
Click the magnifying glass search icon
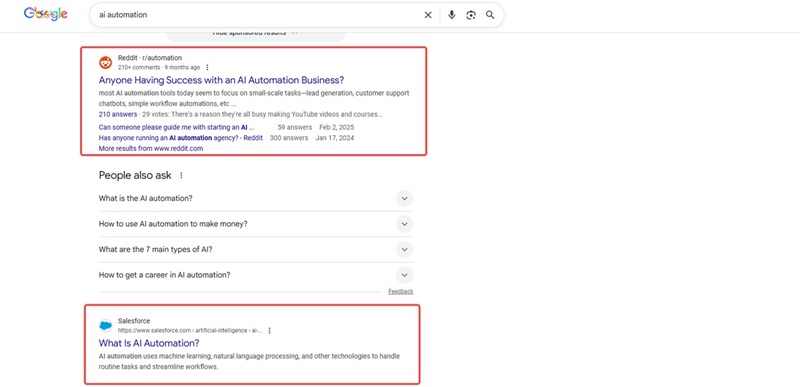490,15
